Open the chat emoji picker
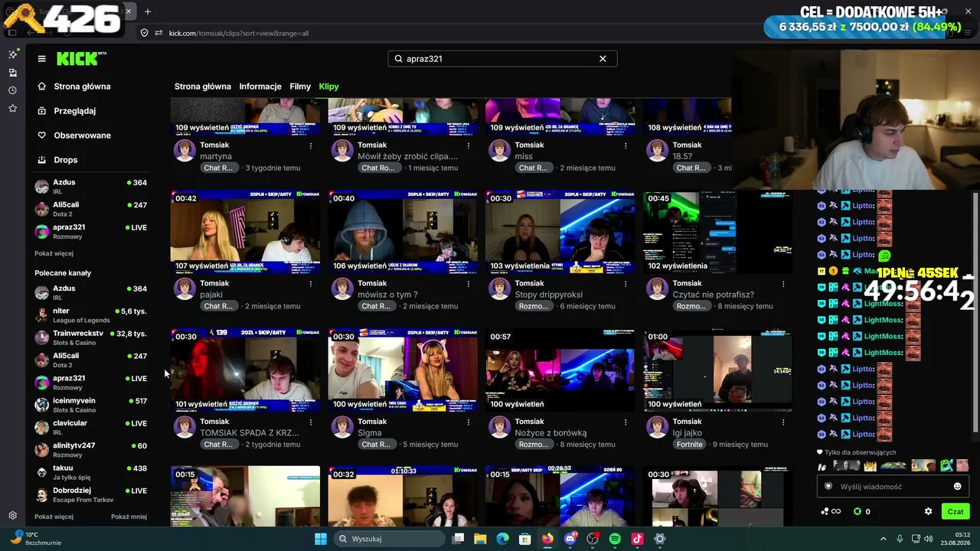Image resolution: width=980 pixels, height=551 pixels. [957, 487]
